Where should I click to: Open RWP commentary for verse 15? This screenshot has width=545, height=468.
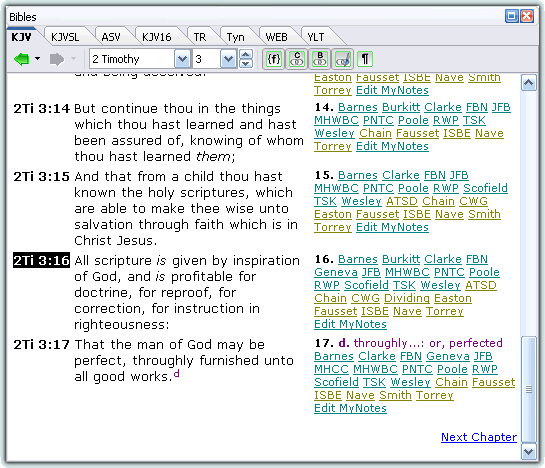coord(446,188)
